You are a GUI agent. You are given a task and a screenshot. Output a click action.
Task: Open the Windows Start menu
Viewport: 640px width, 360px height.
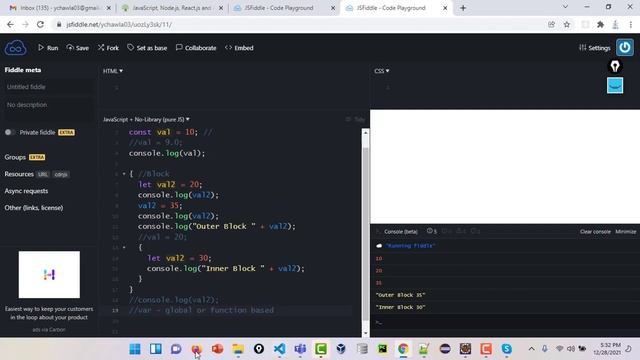(135, 349)
